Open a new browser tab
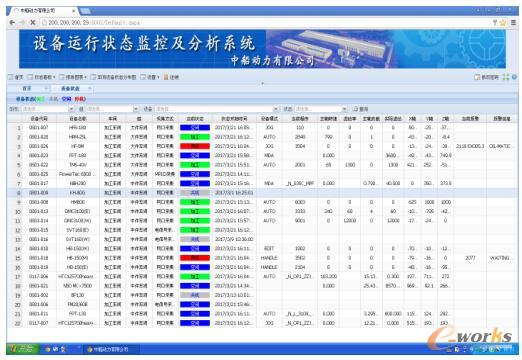Viewport: 522px width, 360px height. click(x=85, y=11)
